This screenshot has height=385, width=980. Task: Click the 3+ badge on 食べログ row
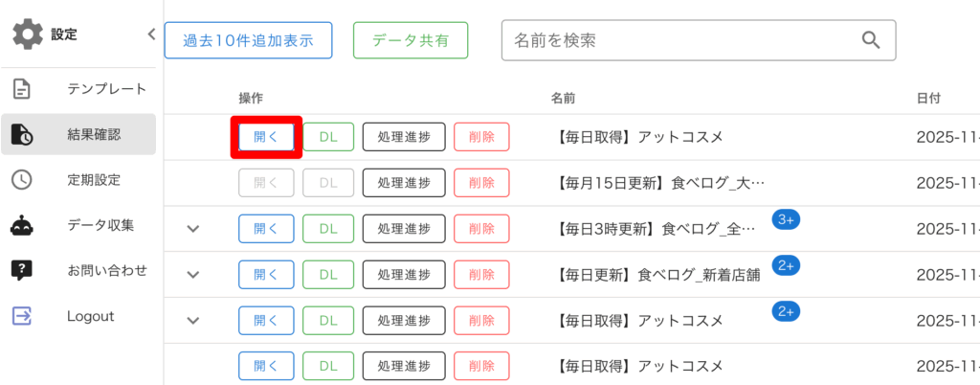coord(786,220)
